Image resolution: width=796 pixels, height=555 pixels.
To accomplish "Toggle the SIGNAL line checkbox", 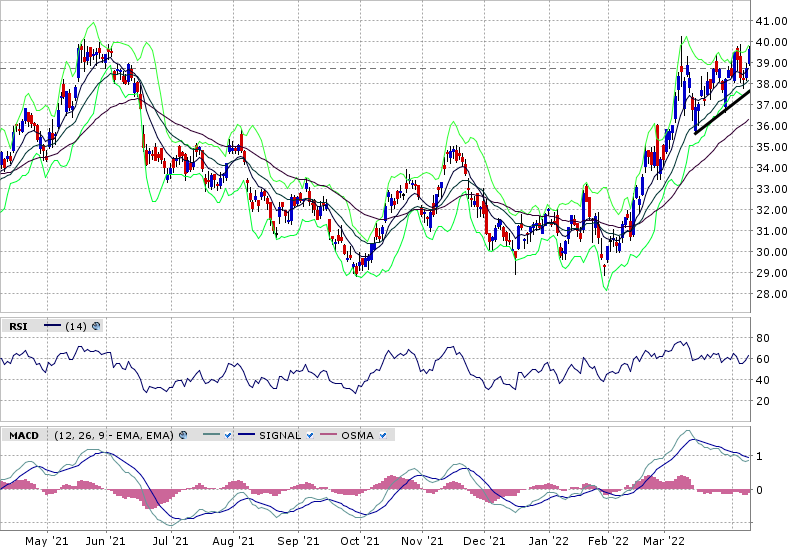I will point(311,435).
